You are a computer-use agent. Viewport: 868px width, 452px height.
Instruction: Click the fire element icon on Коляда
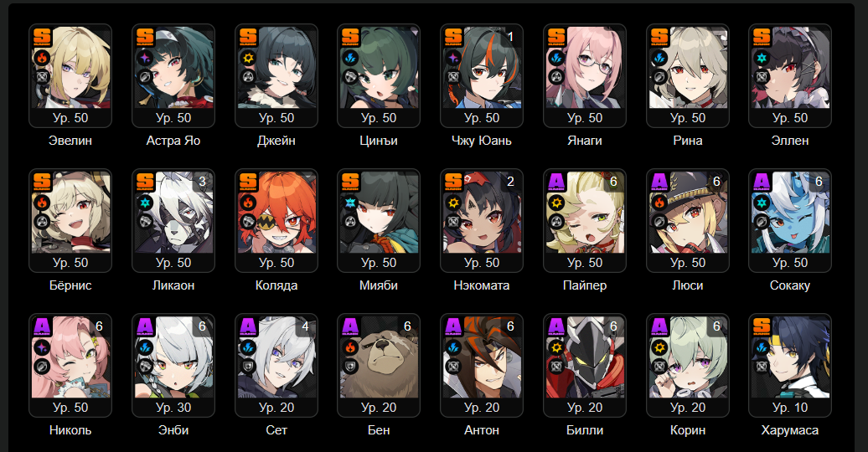pos(248,203)
